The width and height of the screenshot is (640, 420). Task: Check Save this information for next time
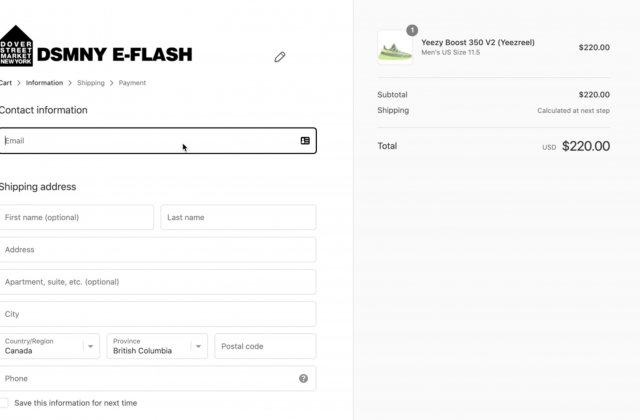click(4, 403)
